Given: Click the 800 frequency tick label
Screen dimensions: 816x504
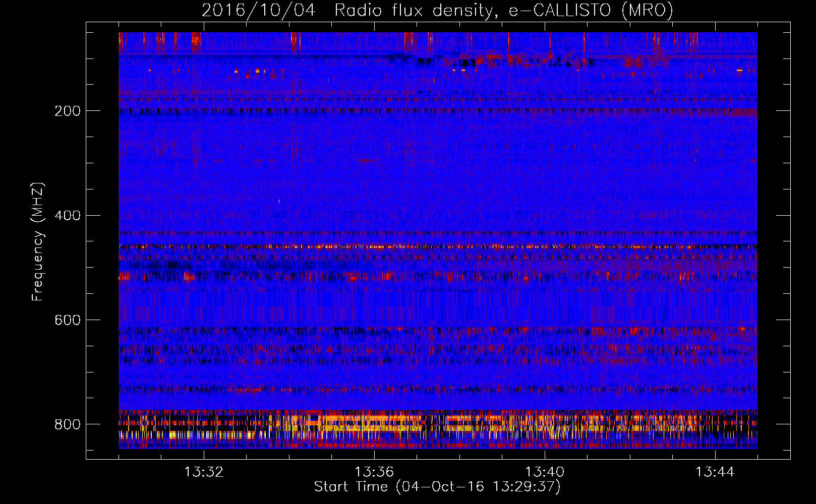Looking at the screenshot, I should (x=68, y=424).
